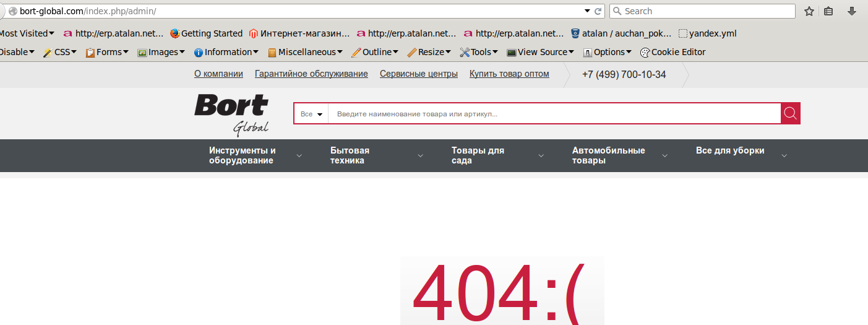
Task: Open third erp.atalan.net bookmark
Action: 514,33
